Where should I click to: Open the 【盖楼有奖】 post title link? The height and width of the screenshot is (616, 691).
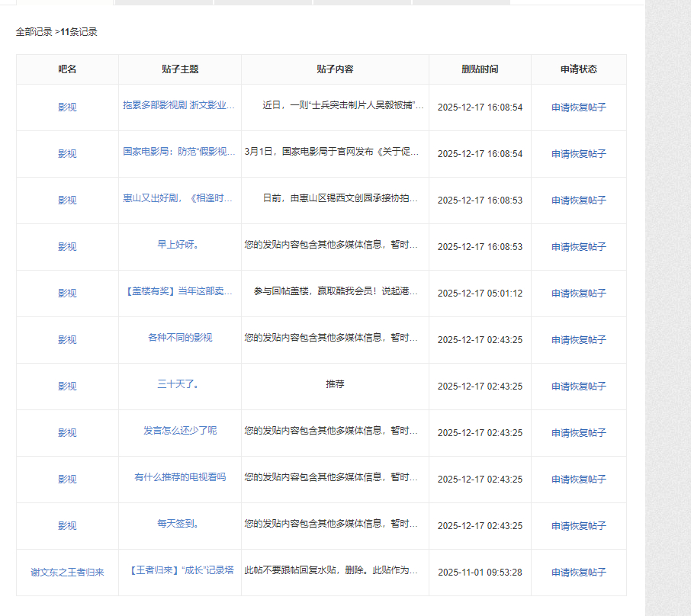(x=179, y=291)
